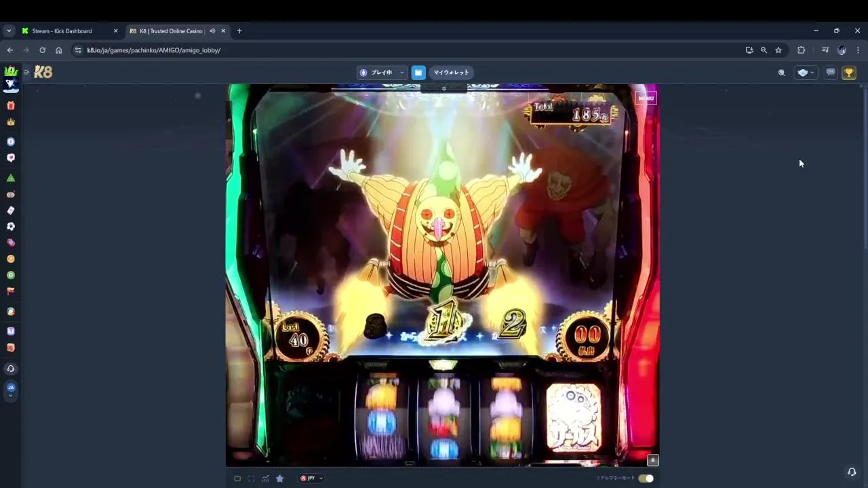Expand the sidebar with the hamburger icon
The height and width of the screenshot is (488, 868).
tap(26, 72)
